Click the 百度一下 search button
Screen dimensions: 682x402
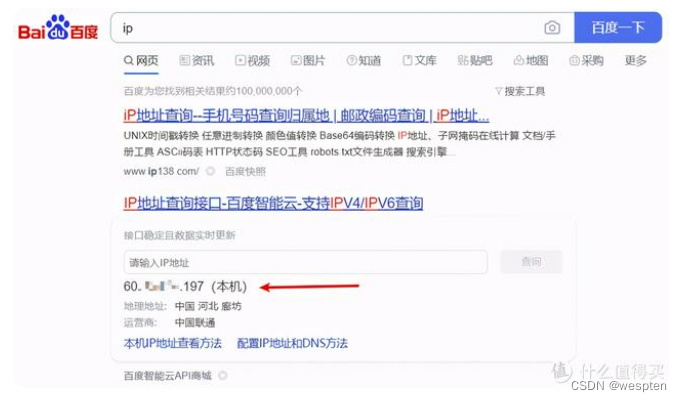click(x=618, y=27)
